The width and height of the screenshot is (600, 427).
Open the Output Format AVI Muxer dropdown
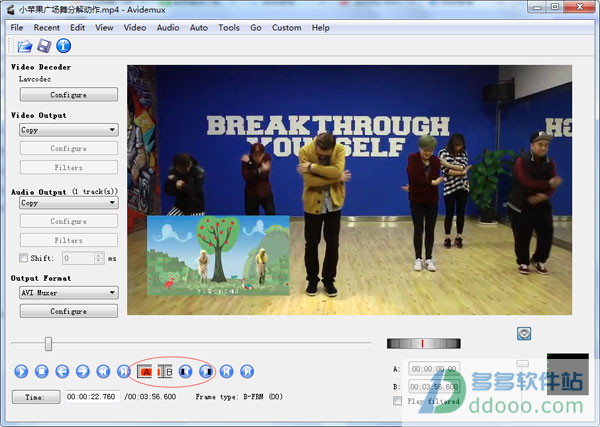click(69, 293)
